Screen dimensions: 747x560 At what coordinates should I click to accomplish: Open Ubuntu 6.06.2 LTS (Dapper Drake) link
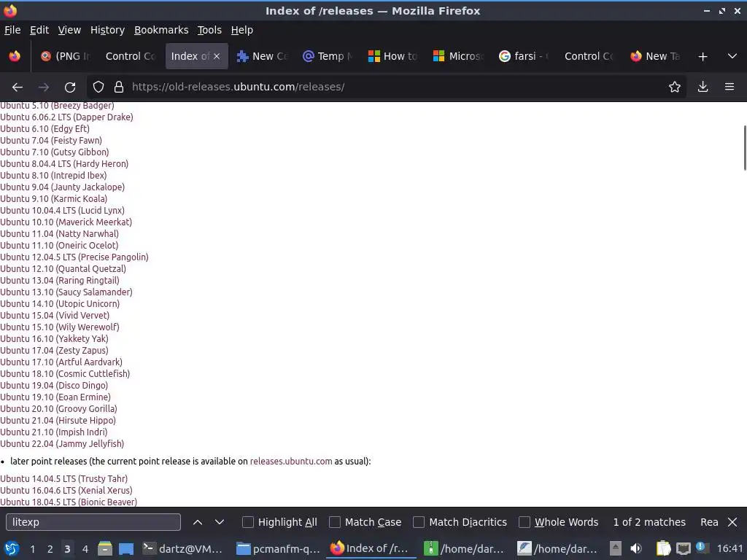pos(66,117)
